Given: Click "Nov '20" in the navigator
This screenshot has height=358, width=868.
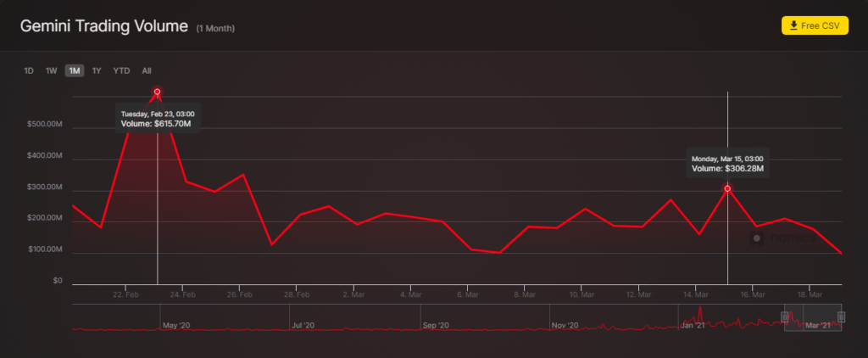Looking at the screenshot, I should [x=565, y=325].
